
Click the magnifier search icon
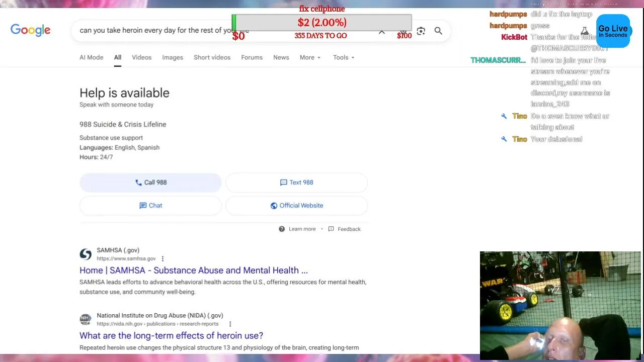[438, 31]
